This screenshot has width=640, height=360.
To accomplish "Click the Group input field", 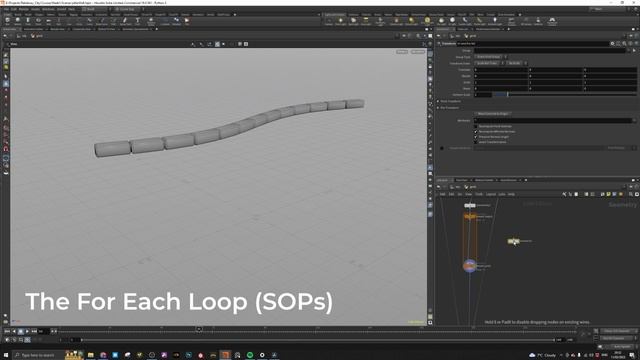I will click(x=550, y=51).
